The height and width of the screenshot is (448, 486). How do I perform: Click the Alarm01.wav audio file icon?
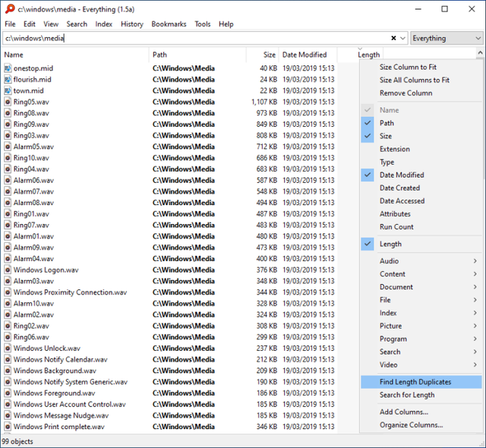[x=8, y=236]
